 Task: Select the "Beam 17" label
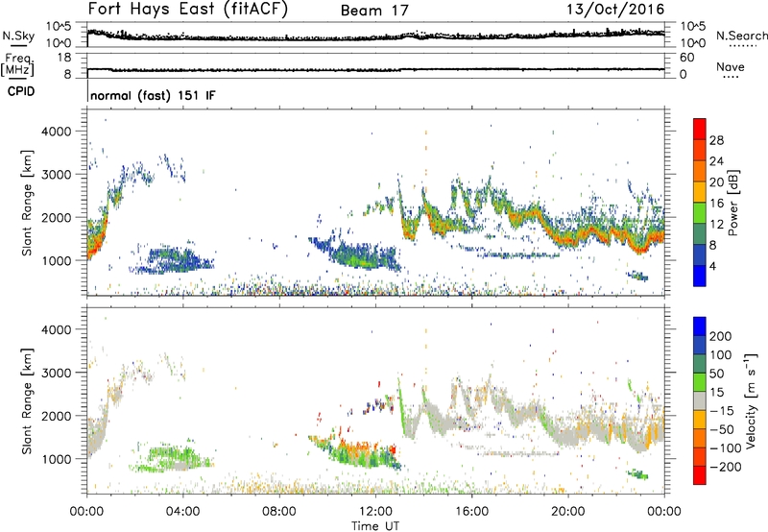click(374, 11)
